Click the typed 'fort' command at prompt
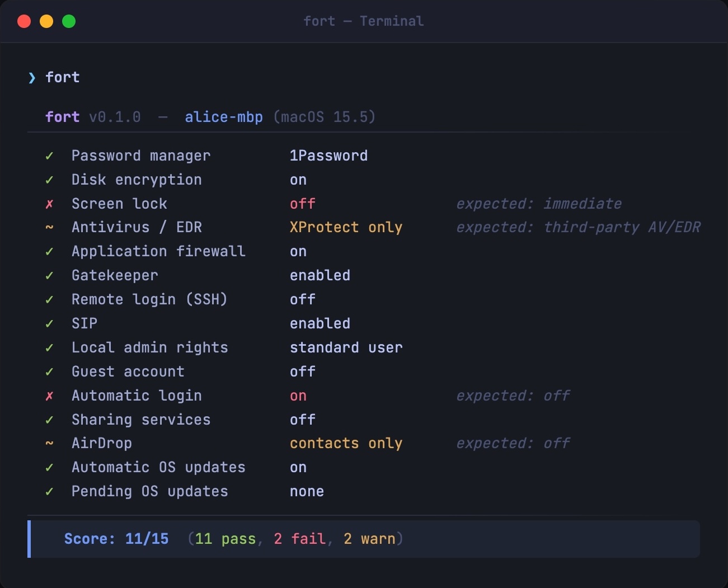Image resolution: width=728 pixels, height=588 pixels. point(63,77)
